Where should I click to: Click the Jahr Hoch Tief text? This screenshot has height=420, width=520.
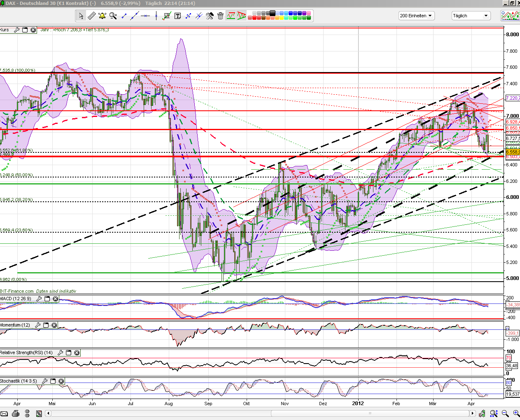(x=75, y=30)
